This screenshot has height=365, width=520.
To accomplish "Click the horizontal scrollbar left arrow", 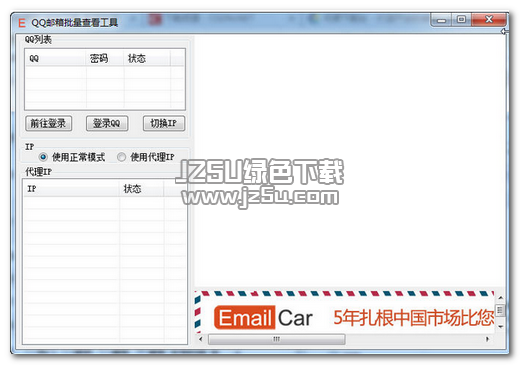I will pyautogui.click(x=201, y=339).
